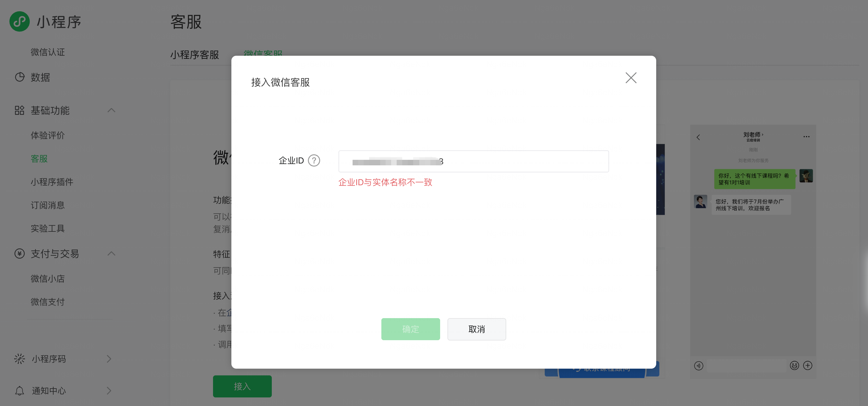Click the 确定 confirm button
The image size is (868, 406).
click(410, 329)
